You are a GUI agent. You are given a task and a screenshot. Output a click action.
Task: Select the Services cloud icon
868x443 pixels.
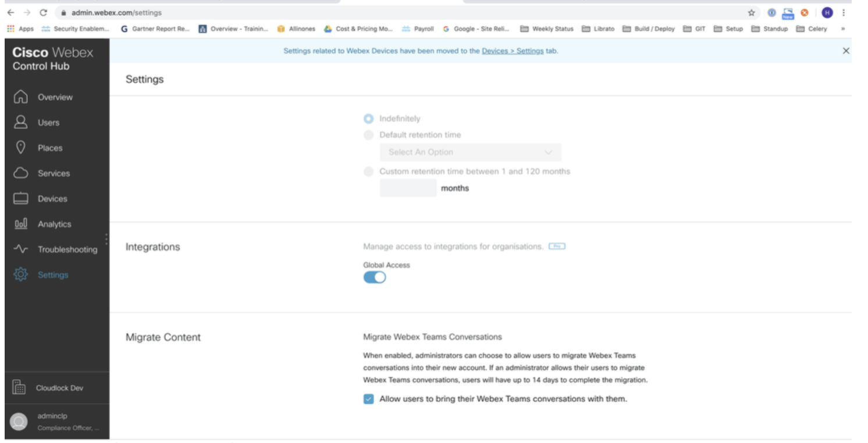tap(21, 173)
